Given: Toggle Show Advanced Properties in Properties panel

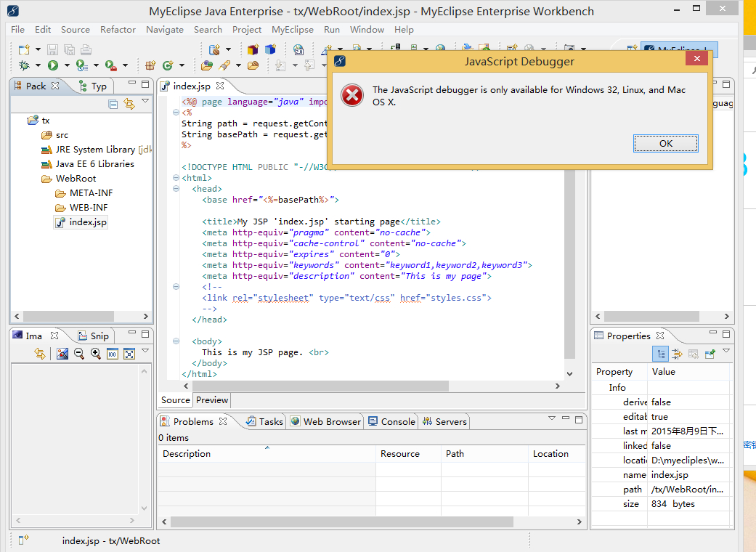Looking at the screenshot, I should tap(677, 354).
